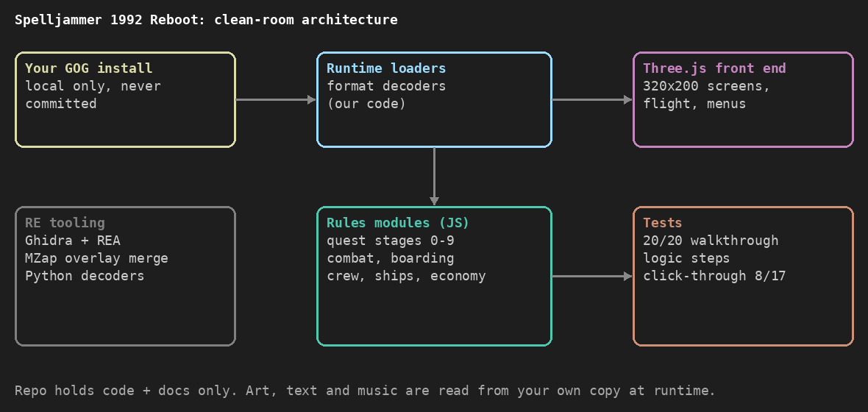Click the diagram title 'Spelljammer 1992 Reboot: clean-room architecture'
The width and height of the screenshot is (868, 412).
click(206, 20)
